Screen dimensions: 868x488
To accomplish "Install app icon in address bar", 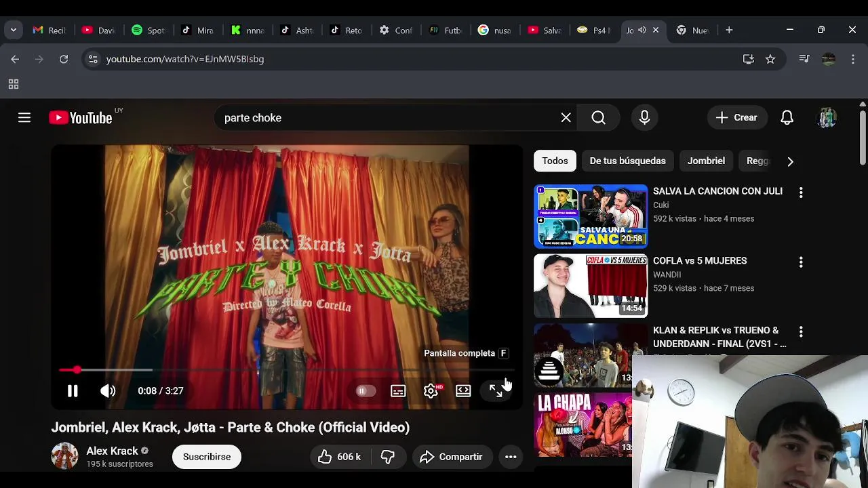I will (749, 59).
